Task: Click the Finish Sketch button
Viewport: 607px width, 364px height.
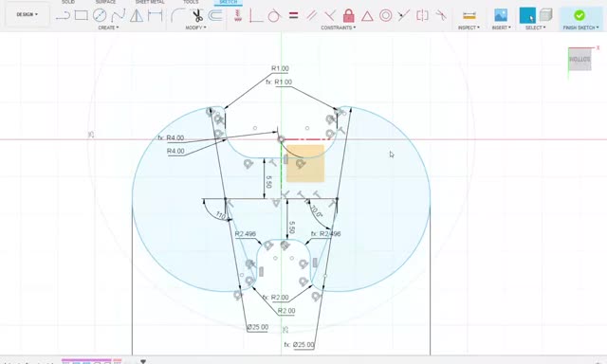Action: [579, 18]
